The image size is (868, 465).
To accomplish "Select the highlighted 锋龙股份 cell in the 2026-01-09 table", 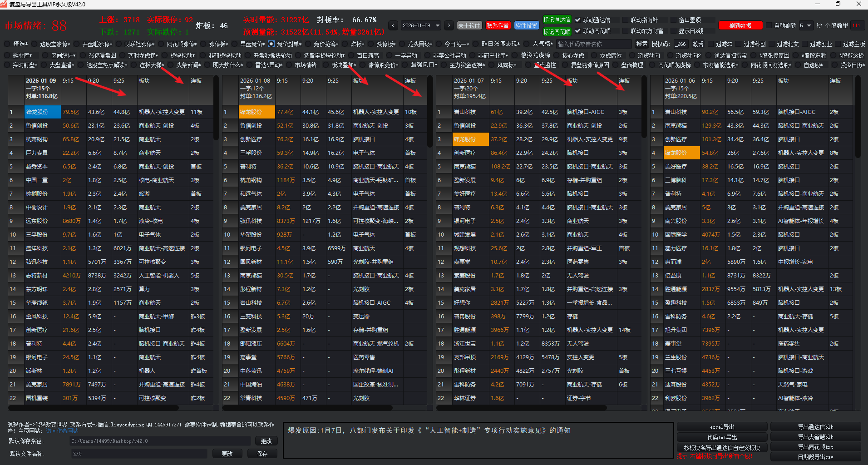I will tap(42, 112).
